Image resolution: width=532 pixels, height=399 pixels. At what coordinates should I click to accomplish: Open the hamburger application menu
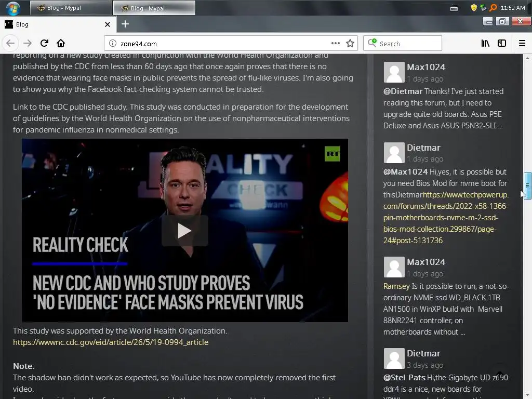[x=522, y=44]
